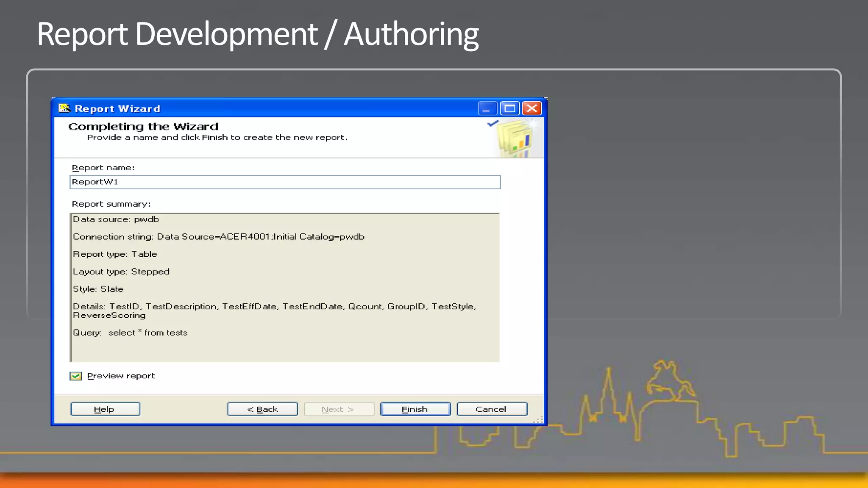Screen dimensions: 868x488
Task: Toggle the Preview report checkbox
Action: click(76, 376)
